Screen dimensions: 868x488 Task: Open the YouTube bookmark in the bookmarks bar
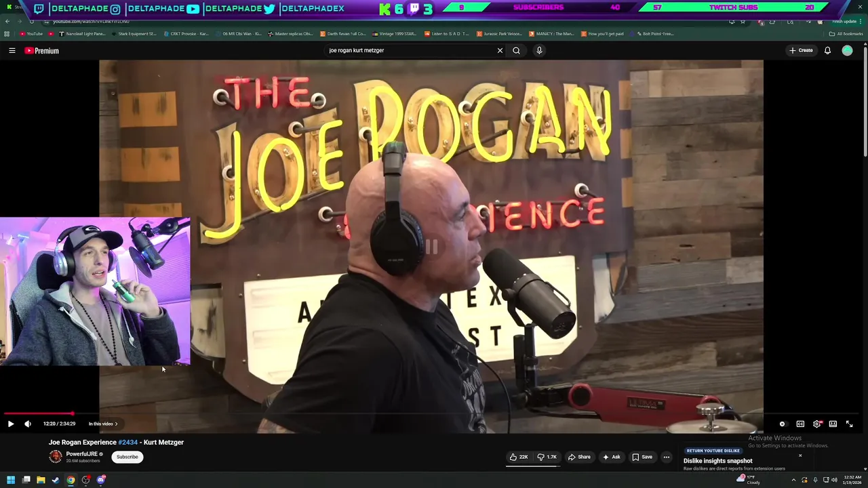point(31,34)
